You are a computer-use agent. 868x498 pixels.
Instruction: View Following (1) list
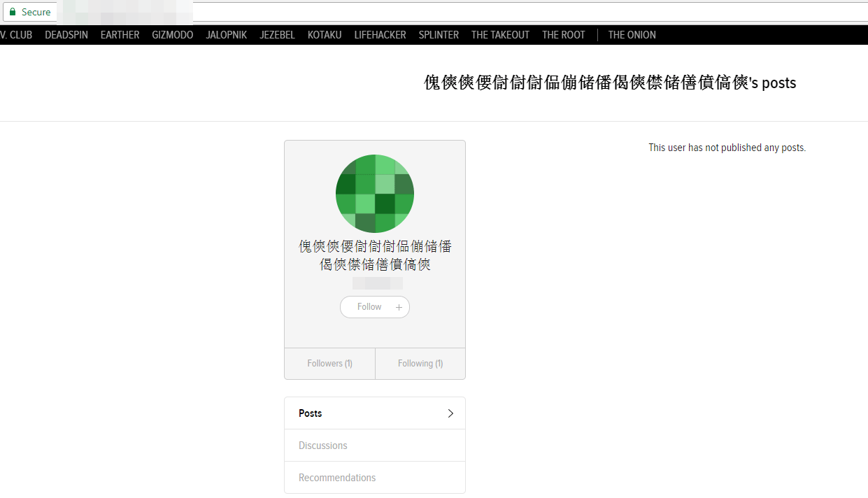[420, 364]
